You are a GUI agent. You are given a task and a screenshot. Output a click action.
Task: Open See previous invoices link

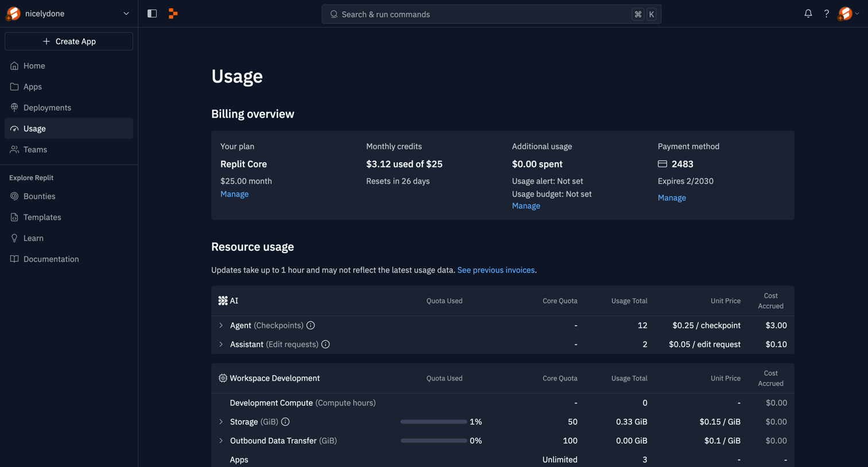click(x=496, y=270)
